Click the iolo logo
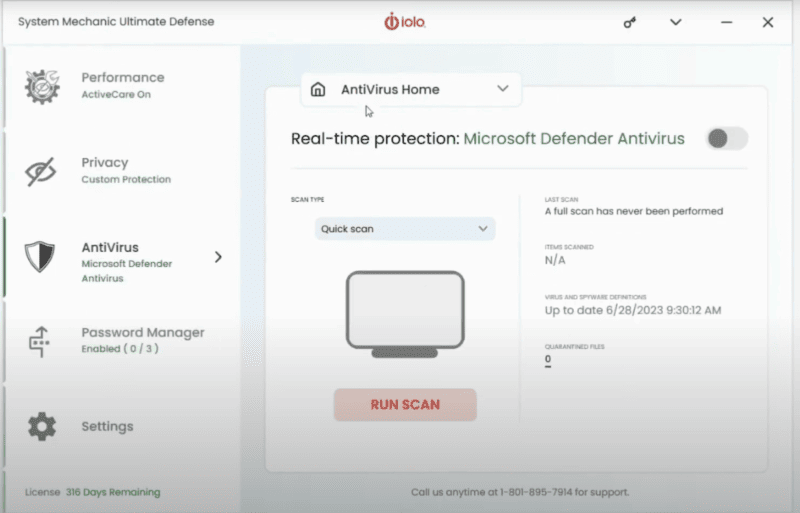The image size is (800, 513). (405, 21)
